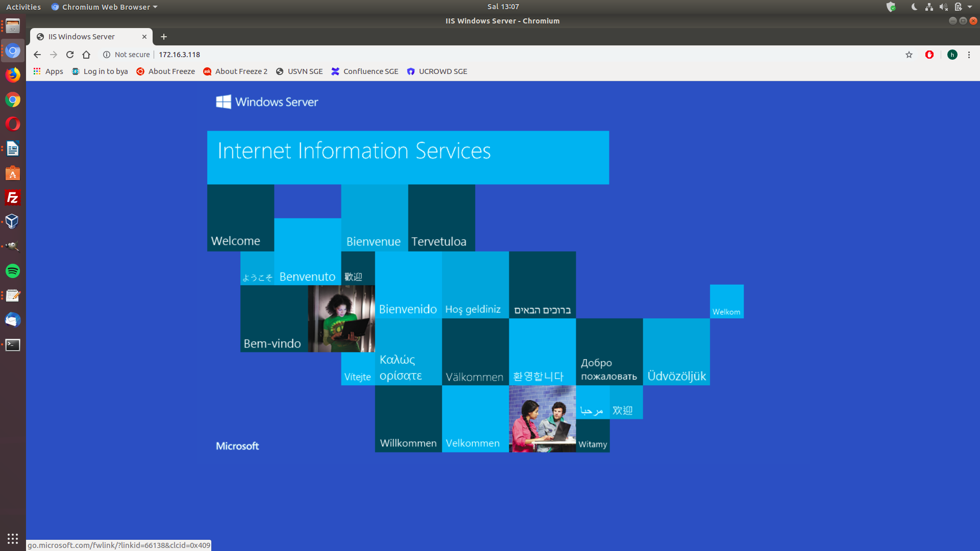Image resolution: width=980 pixels, height=551 pixels.
Task: Open the Log in to bya bookmark
Action: tap(100, 71)
